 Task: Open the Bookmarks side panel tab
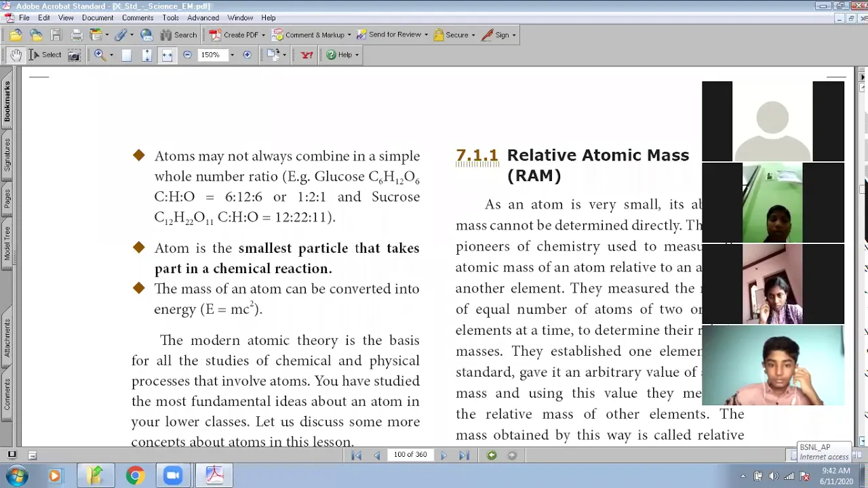coord(7,101)
